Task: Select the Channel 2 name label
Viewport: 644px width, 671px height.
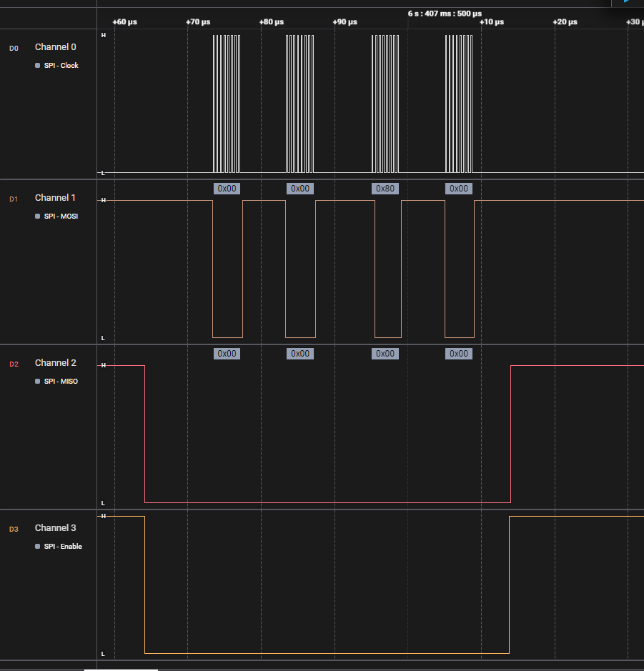Action: pyautogui.click(x=55, y=363)
